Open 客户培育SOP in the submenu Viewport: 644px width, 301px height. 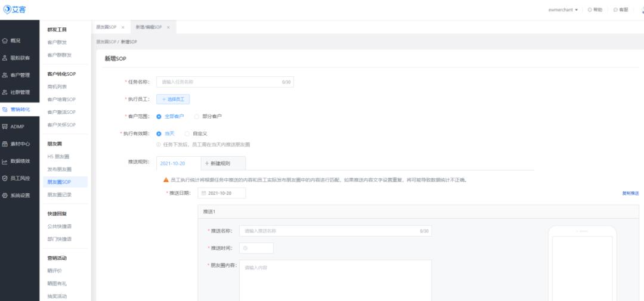point(61,100)
